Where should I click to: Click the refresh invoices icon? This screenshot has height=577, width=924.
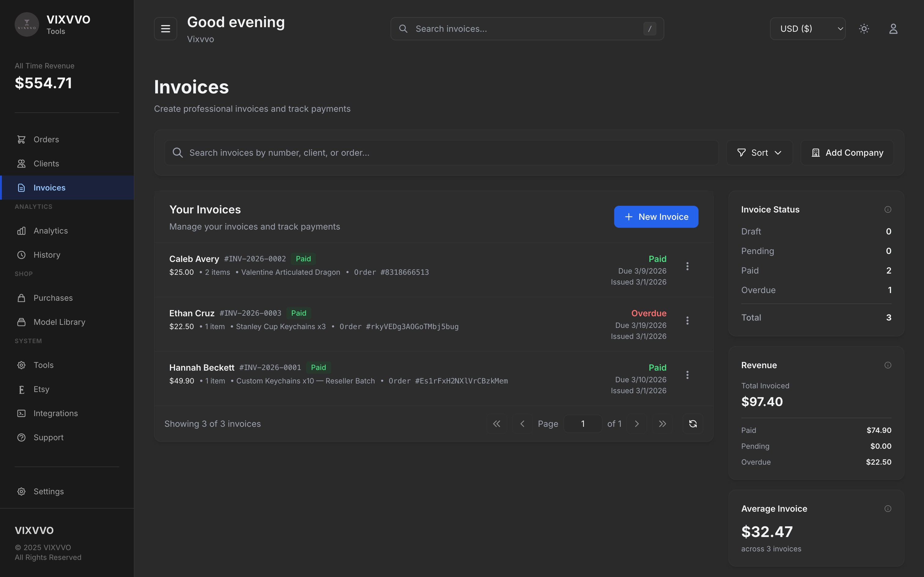(x=693, y=424)
